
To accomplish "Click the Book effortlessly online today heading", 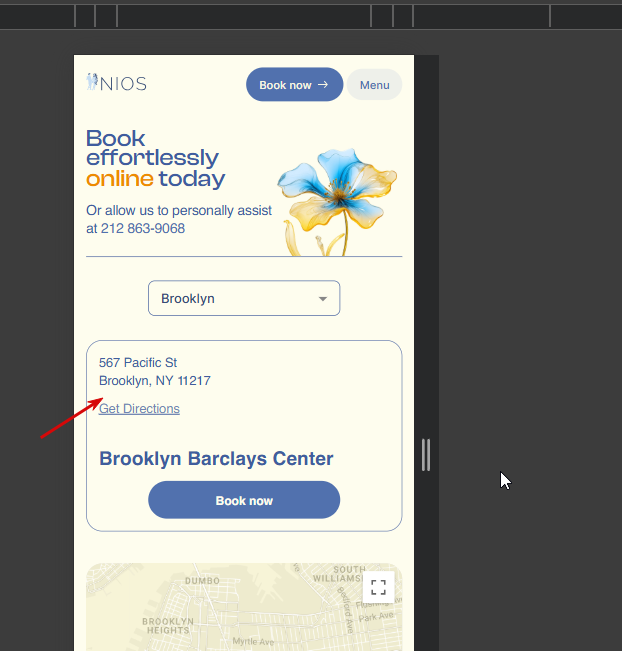I will 156,159.
